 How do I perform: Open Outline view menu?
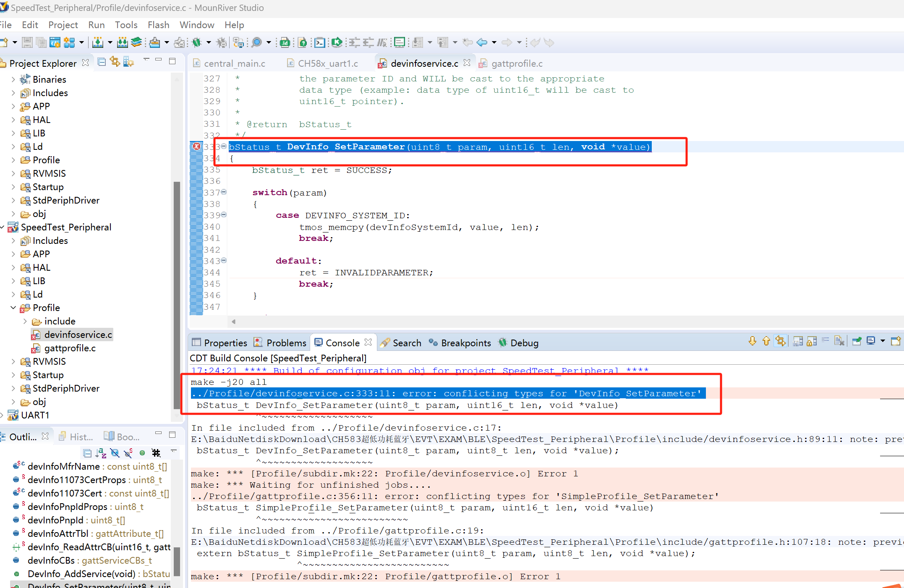click(173, 451)
